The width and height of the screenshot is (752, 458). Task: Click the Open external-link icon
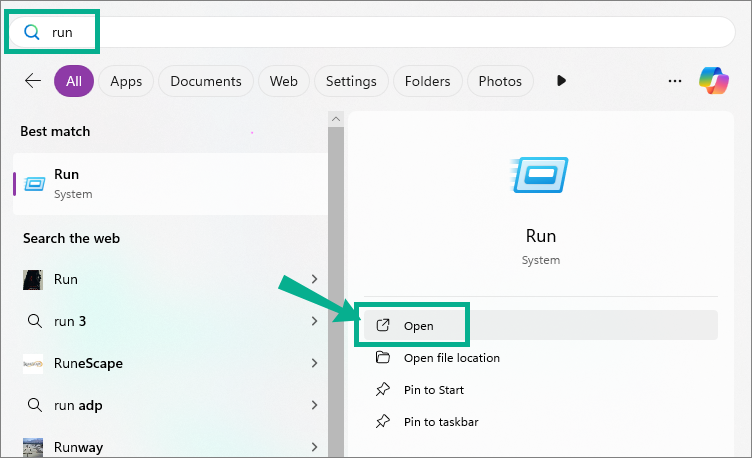[x=383, y=325]
